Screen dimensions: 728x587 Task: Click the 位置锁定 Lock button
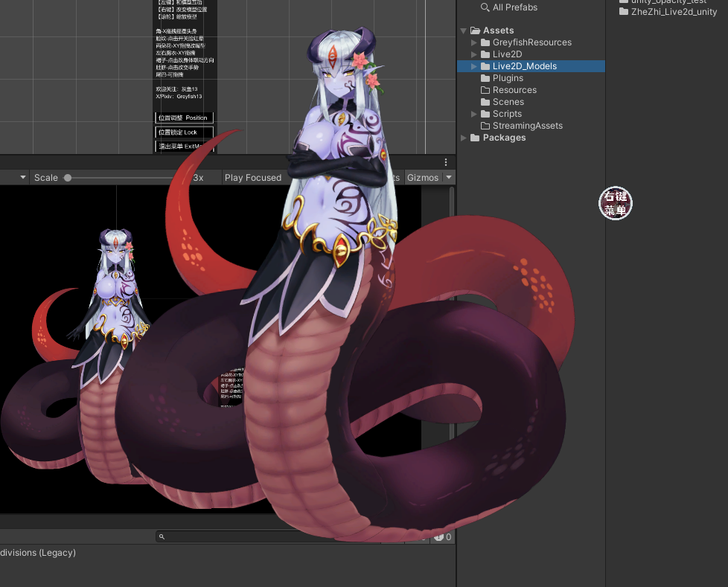pos(184,132)
